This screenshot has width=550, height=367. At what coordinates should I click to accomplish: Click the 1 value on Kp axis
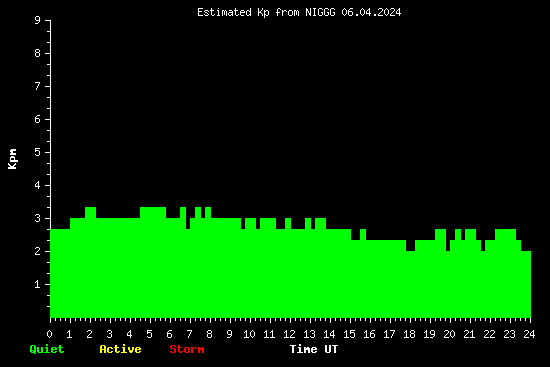38,284
